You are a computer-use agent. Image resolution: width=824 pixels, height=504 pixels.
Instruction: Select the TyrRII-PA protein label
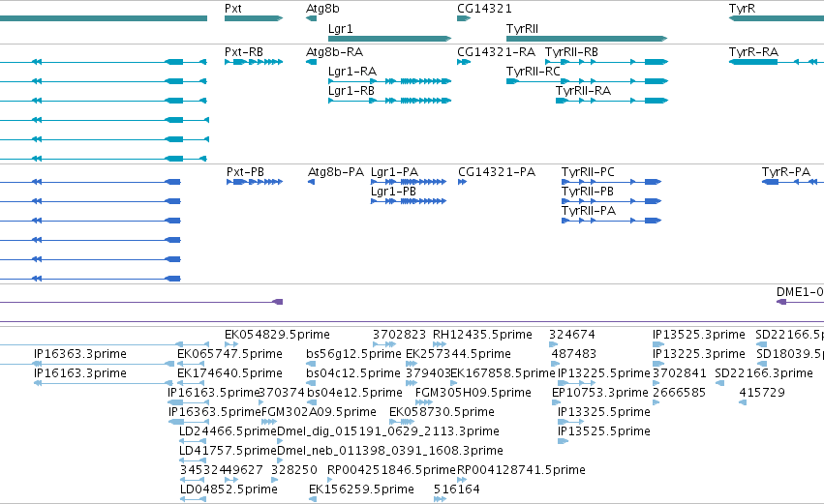(x=589, y=211)
